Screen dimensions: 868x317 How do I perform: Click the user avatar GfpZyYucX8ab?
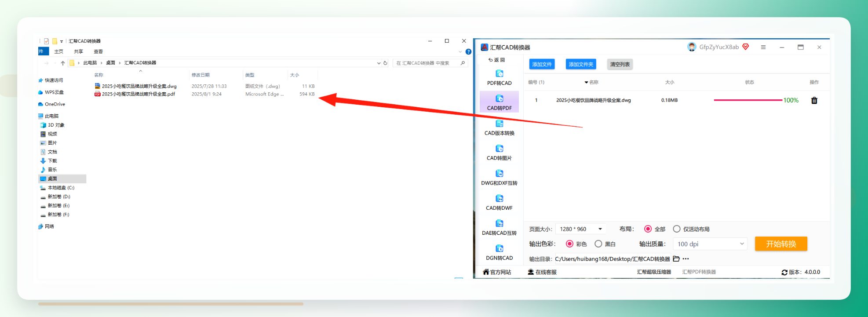(x=692, y=47)
